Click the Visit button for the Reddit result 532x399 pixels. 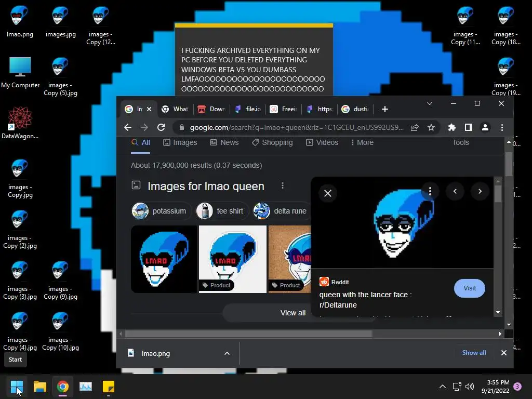470,288
